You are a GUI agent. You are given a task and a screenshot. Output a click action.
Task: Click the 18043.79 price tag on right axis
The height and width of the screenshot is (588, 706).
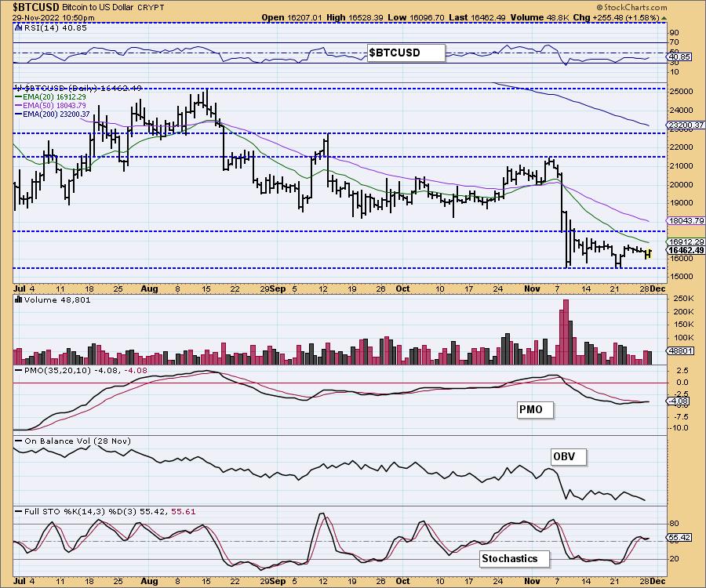coord(686,220)
